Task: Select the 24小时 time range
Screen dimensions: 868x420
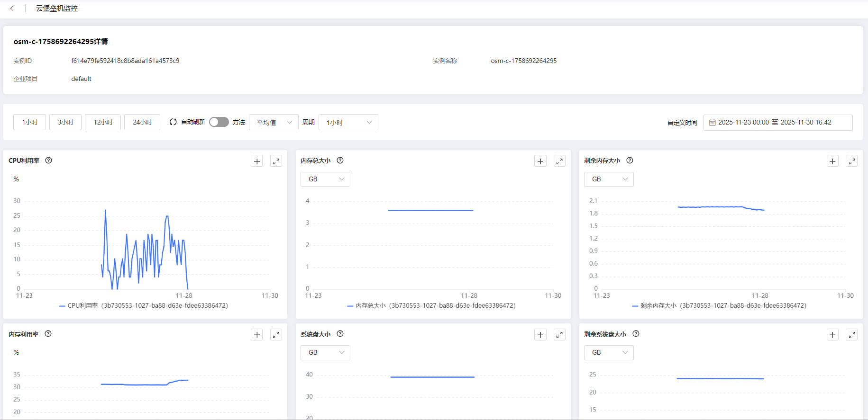Action: pyautogui.click(x=142, y=122)
